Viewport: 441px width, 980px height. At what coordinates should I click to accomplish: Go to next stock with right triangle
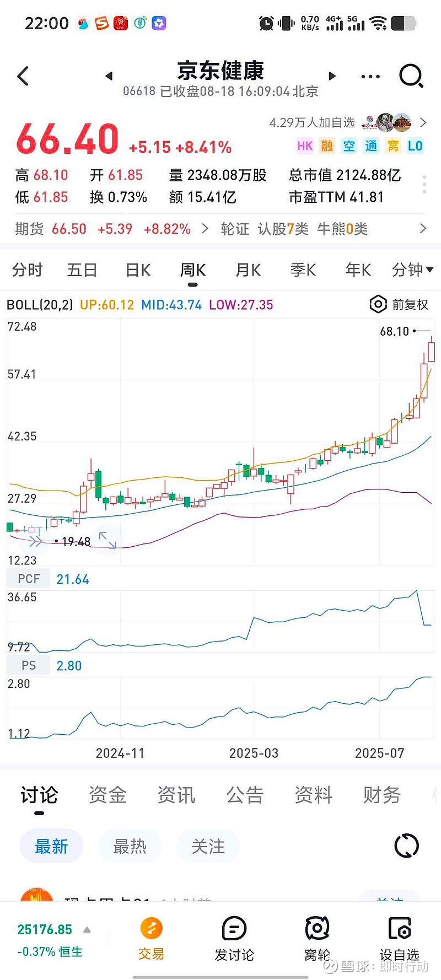pos(332,76)
